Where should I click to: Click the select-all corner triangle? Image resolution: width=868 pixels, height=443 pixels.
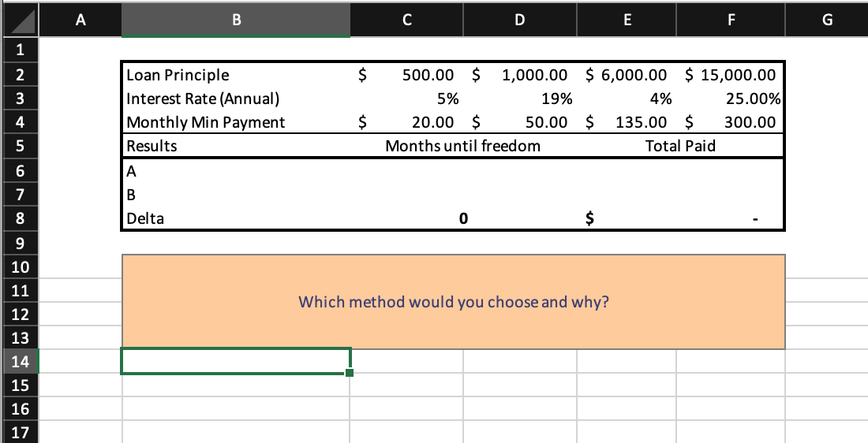pos(20,20)
